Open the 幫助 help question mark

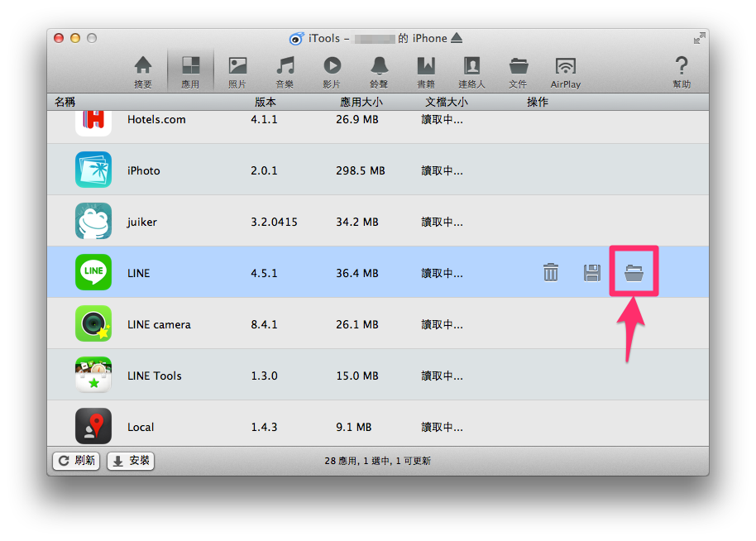682,72
